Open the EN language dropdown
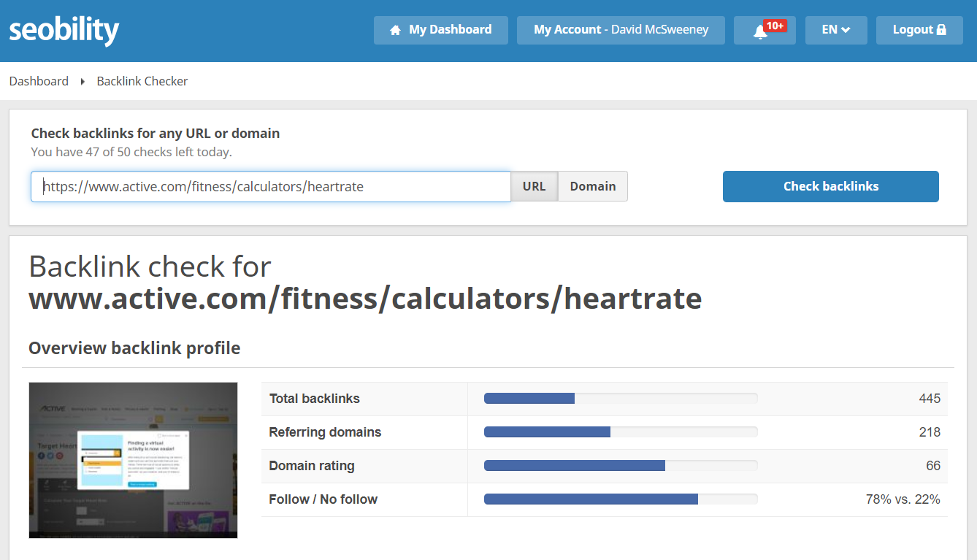Screen dimensions: 977x560 point(835,29)
